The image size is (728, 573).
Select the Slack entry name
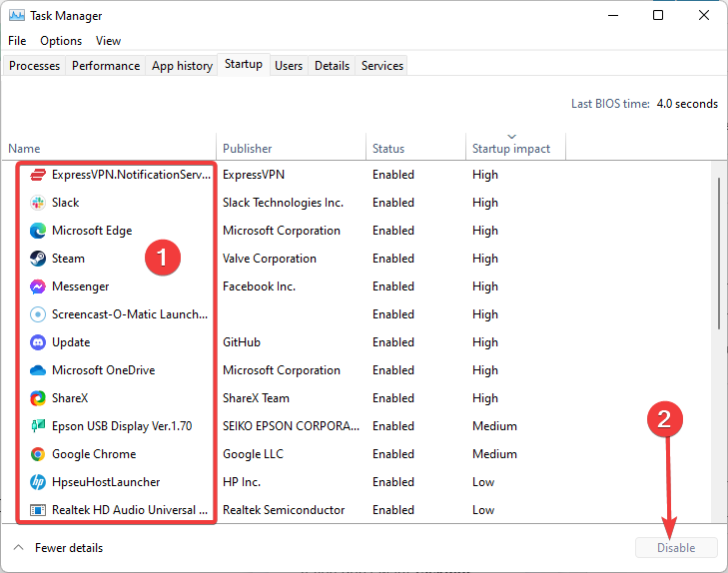coord(66,203)
